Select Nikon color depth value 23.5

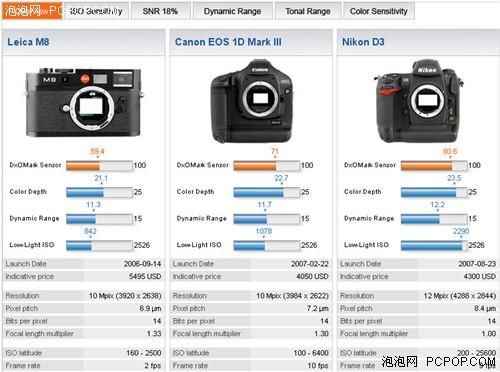click(x=454, y=178)
